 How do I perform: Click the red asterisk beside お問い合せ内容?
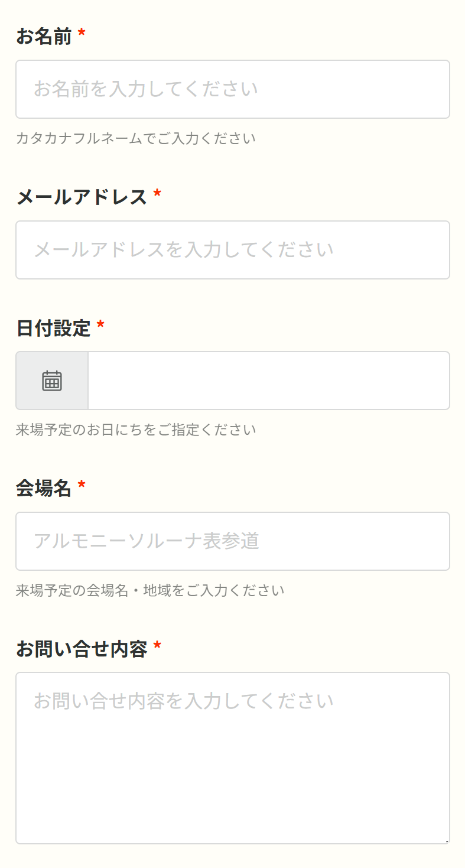pos(157,646)
